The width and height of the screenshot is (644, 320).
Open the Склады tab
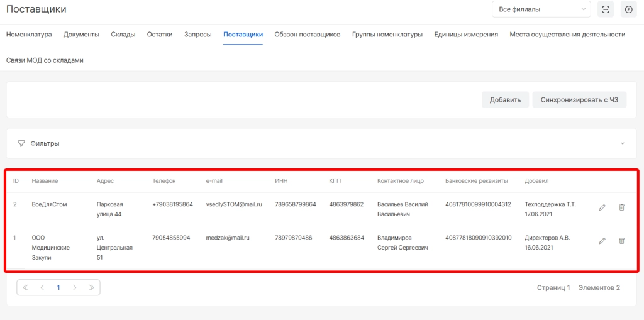[123, 35]
